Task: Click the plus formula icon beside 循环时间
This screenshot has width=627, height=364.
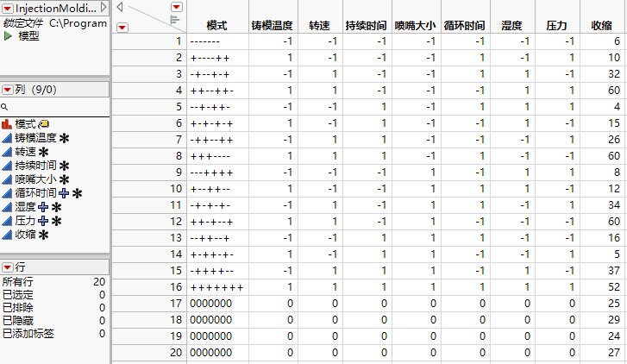Action: 64,193
